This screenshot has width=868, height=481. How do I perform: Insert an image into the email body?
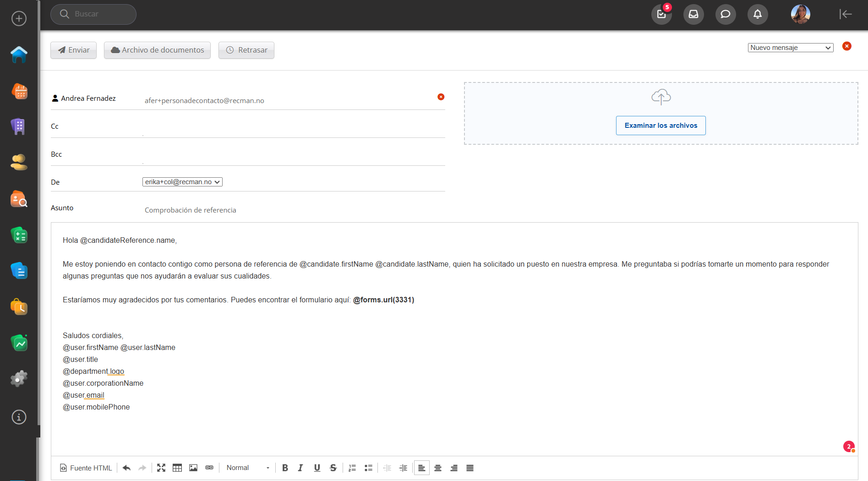point(193,468)
